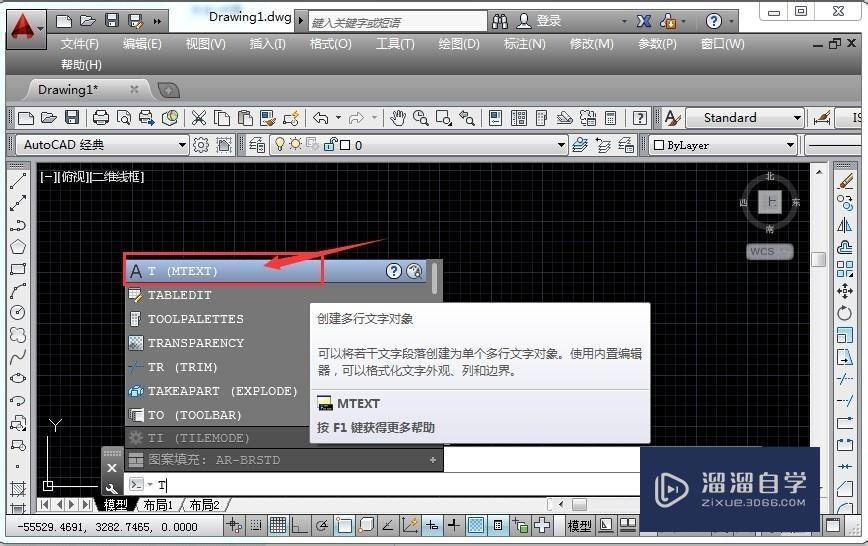Select the Ellipse draw tool
Screen dimensions: 868x546
(18, 378)
